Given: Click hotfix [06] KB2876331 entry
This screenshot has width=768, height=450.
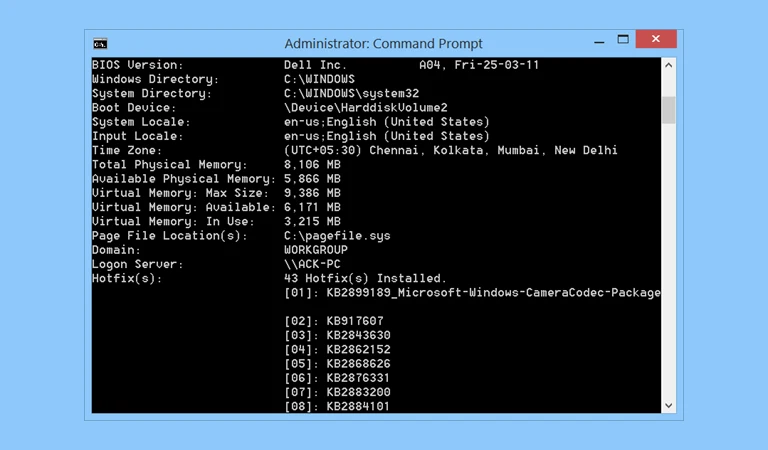Looking at the screenshot, I should tap(337, 378).
